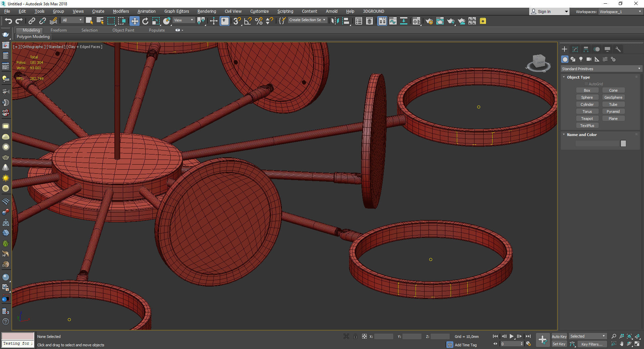
Task: Switch to the Hierarchy panel tab
Action: (x=586, y=49)
